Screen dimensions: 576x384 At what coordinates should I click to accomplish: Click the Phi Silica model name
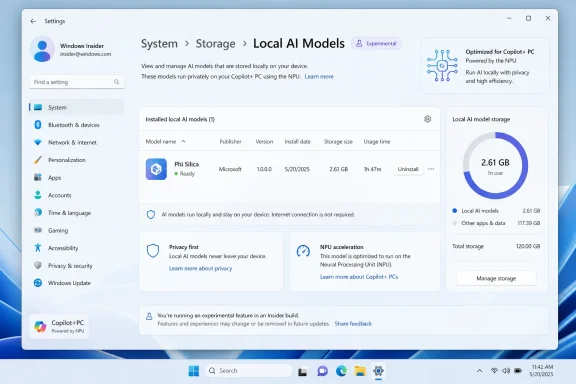point(186,164)
